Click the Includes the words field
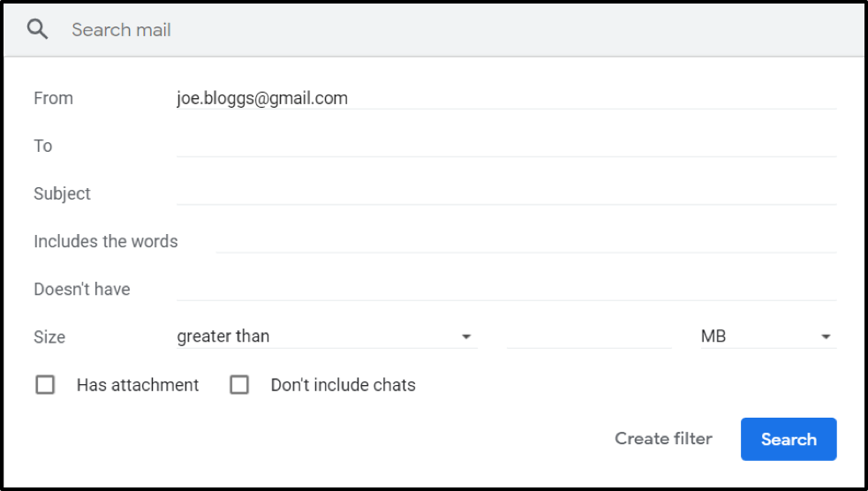Screen dimensions: 868x491 (x=525, y=241)
